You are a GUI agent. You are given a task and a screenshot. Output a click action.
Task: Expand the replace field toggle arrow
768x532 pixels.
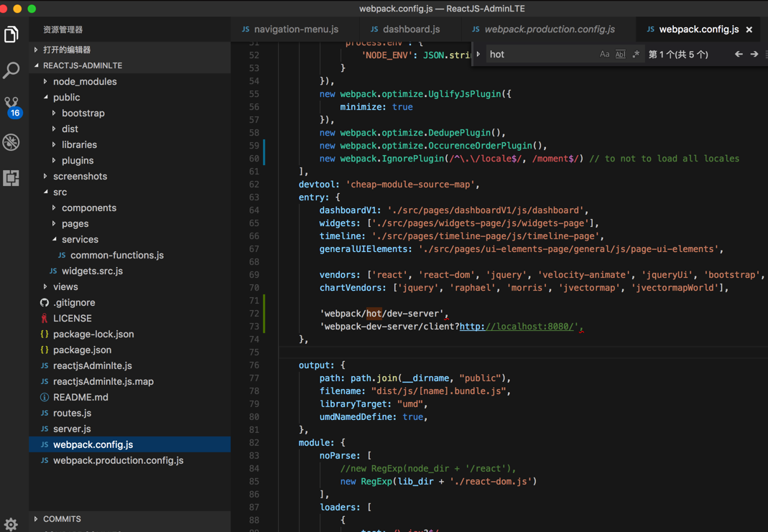pos(478,55)
